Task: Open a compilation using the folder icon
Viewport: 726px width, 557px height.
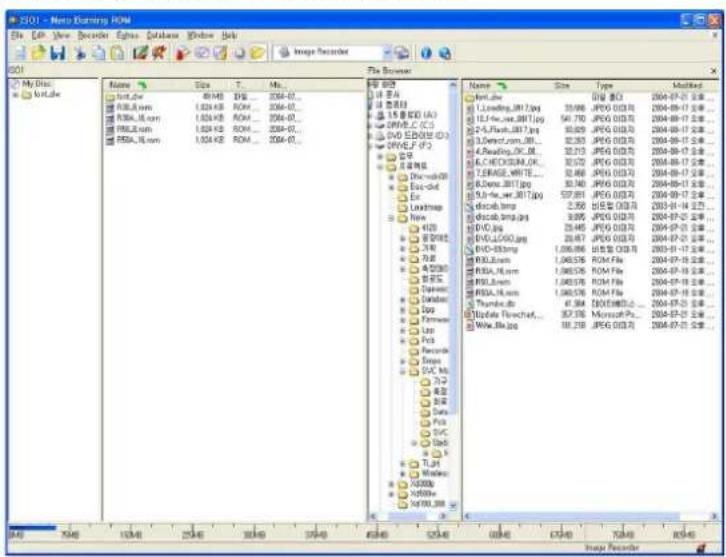Action: point(38,53)
